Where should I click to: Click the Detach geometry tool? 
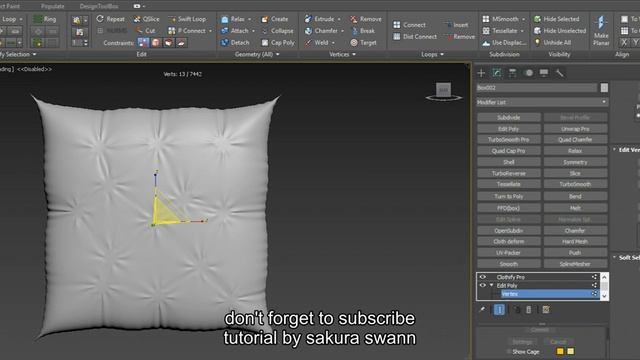235,42
